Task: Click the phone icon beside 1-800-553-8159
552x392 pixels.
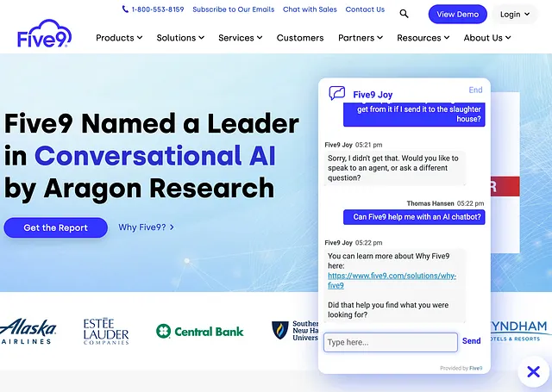Action: [125, 9]
